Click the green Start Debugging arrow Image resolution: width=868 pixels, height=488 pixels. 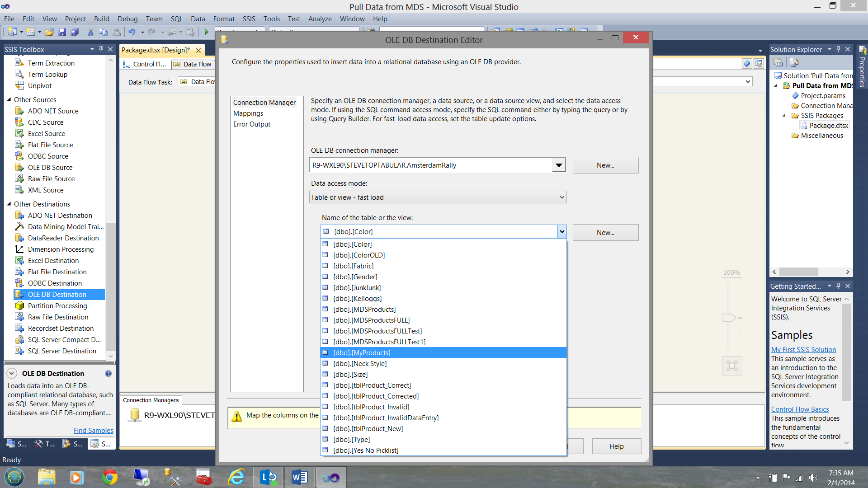[x=207, y=32]
